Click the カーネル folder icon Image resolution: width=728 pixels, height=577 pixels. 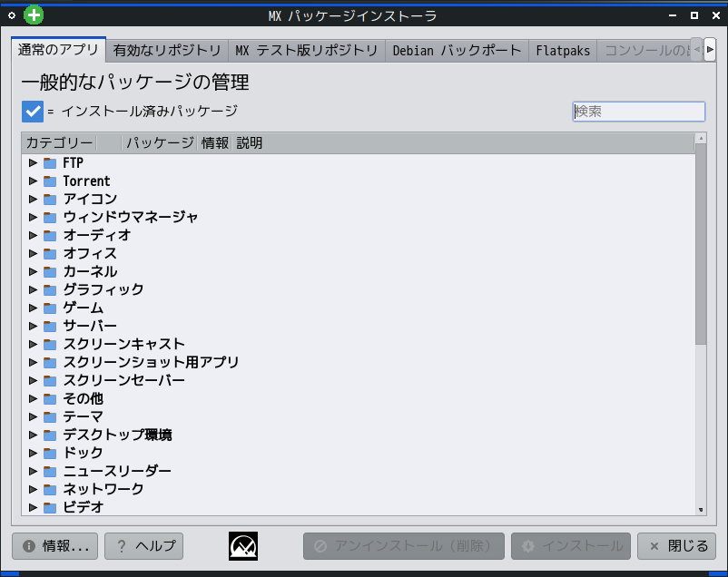click(x=50, y=271)
